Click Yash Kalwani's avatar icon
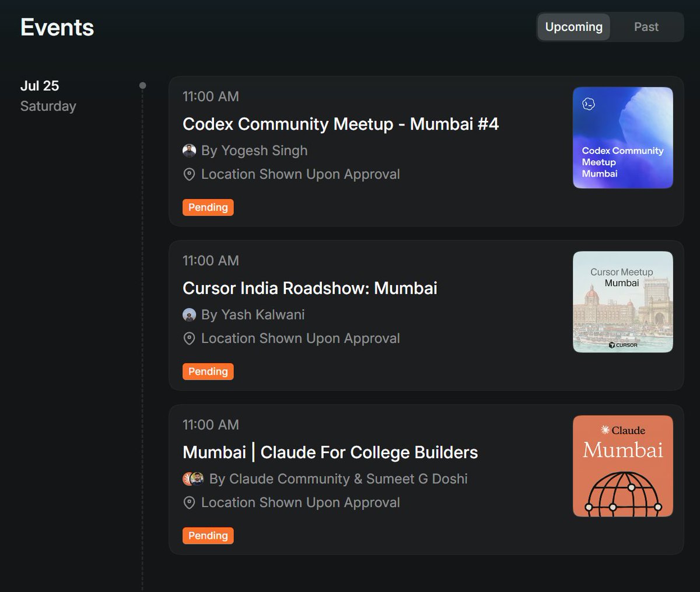This screenshot has height=592, width=700. pos(189,315)
